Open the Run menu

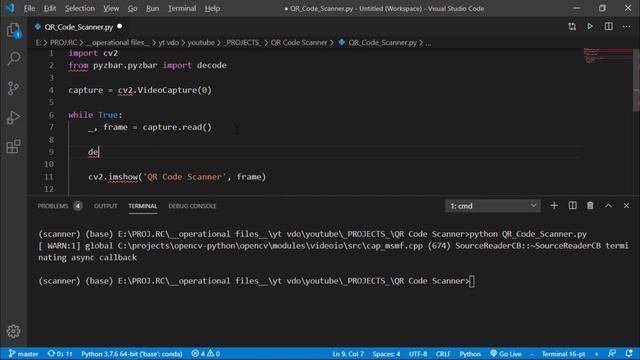point(153,8)
